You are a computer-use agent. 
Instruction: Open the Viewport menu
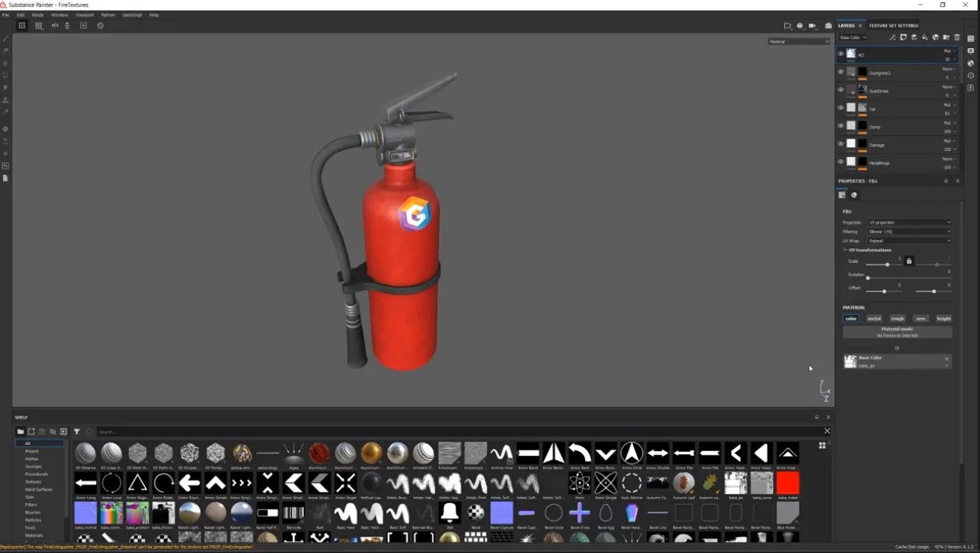point(85,14)
